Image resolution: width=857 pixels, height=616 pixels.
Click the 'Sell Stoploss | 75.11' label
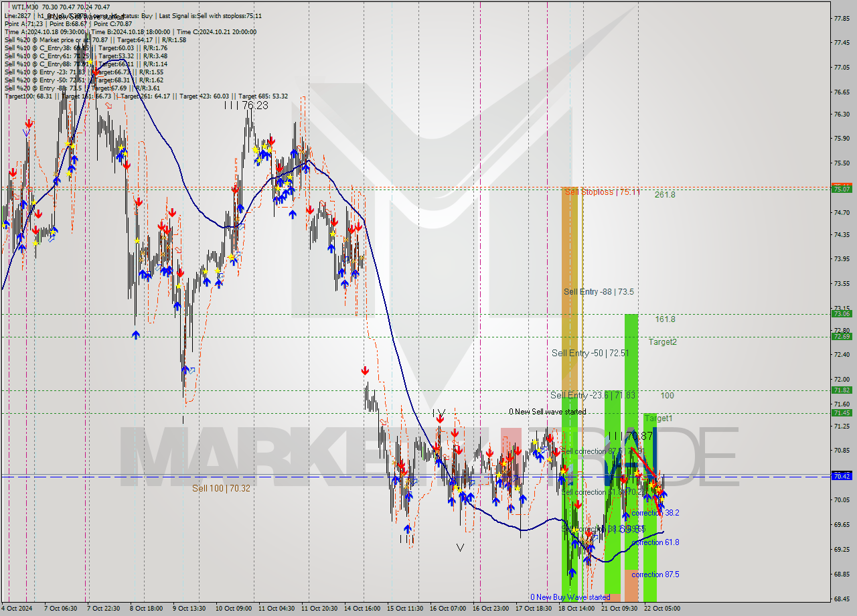click(x=602, y=192)
